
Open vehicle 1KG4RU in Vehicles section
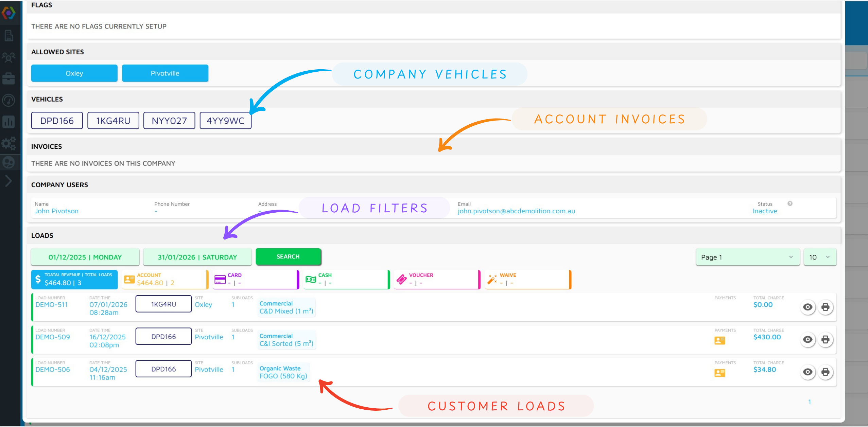pyautogui.click(x=113, y=121)
